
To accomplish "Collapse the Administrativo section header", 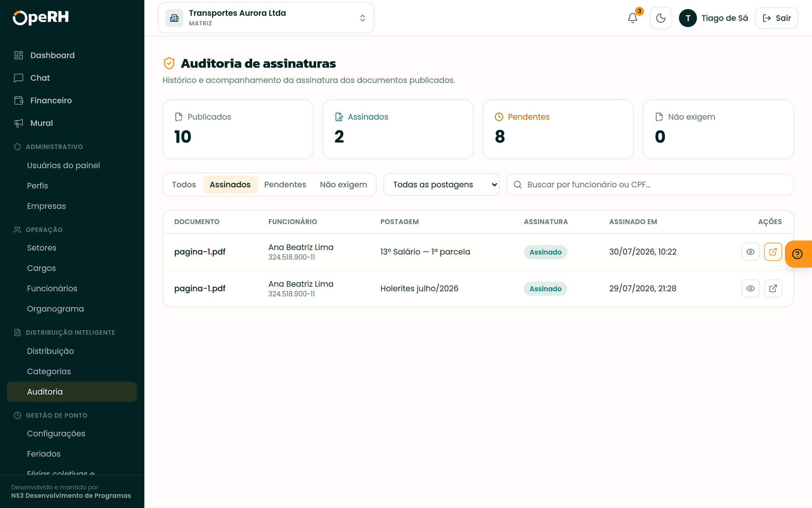I will pyautogui.click(x=54, y=147).
